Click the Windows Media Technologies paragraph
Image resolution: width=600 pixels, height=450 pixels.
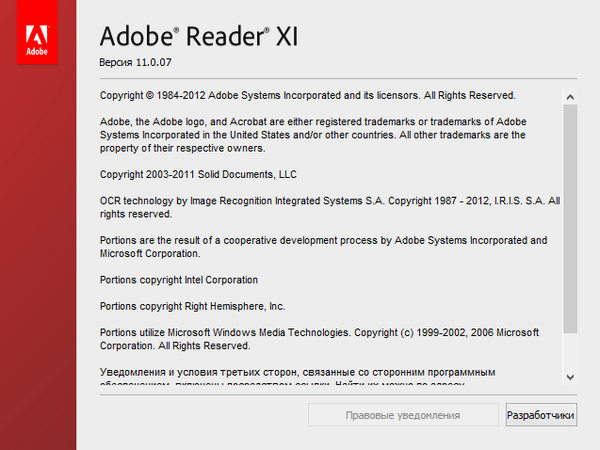point(320,339)
